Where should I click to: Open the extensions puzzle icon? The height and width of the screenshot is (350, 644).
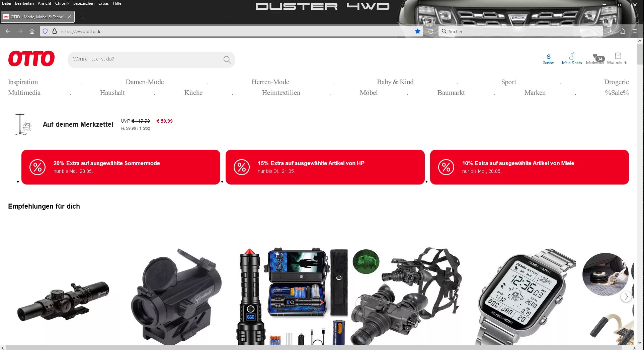(623, 31)
